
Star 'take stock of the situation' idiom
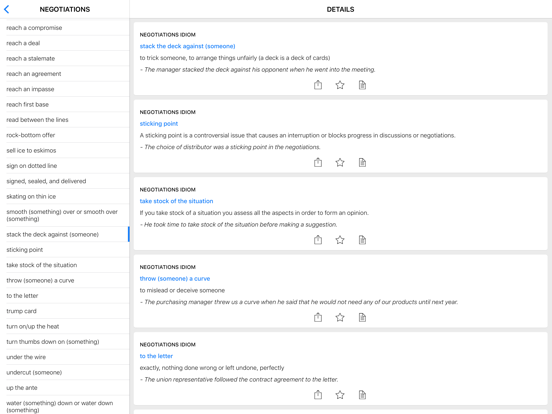point(340,240)
